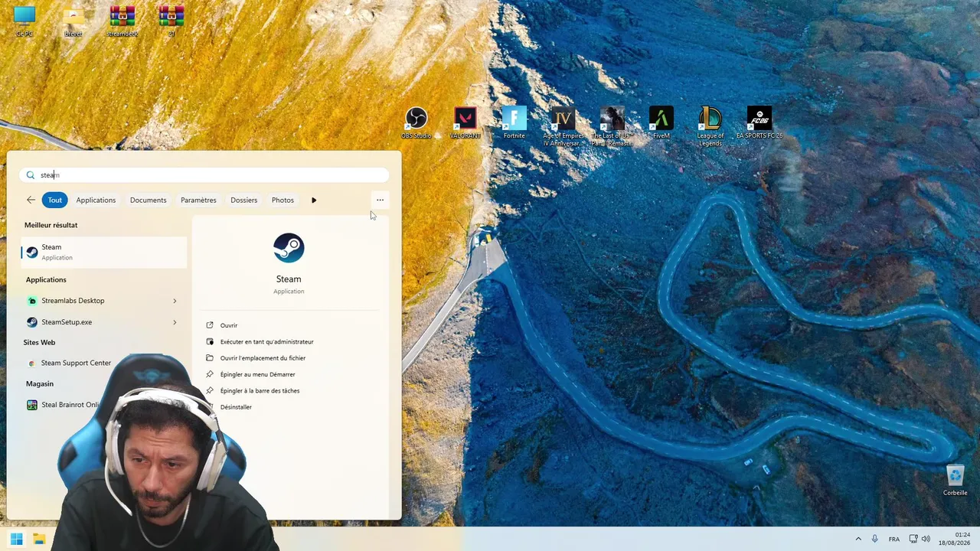The height and width of the screenshot is (551, 980).
Task: Open the Windows Start button
Action: (x=17, y=539)
